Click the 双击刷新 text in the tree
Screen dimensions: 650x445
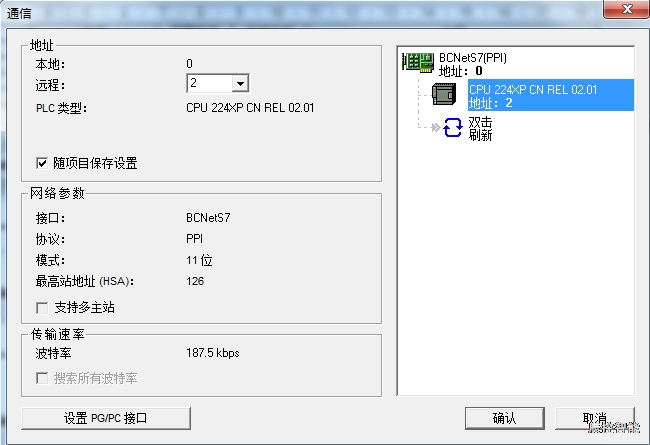tap(480, 129)
